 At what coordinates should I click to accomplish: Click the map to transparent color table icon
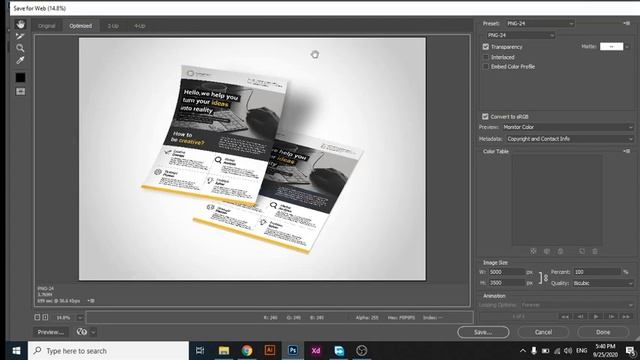(533, 251)
